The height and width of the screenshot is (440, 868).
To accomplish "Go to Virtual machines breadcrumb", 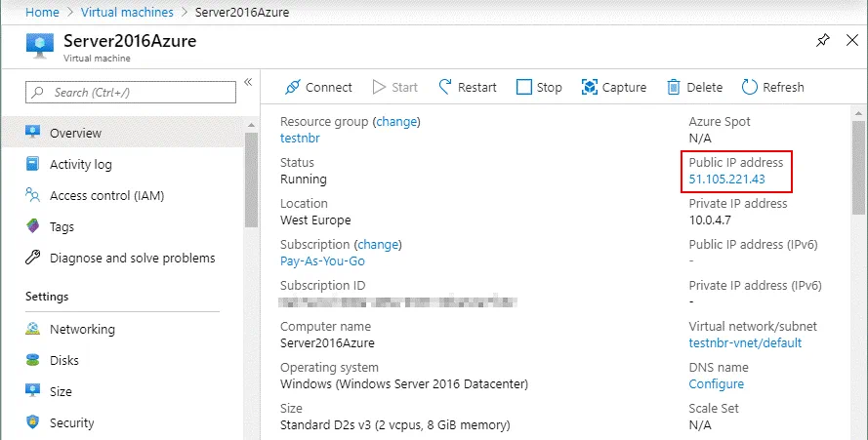I will click(x=127, y=12).
